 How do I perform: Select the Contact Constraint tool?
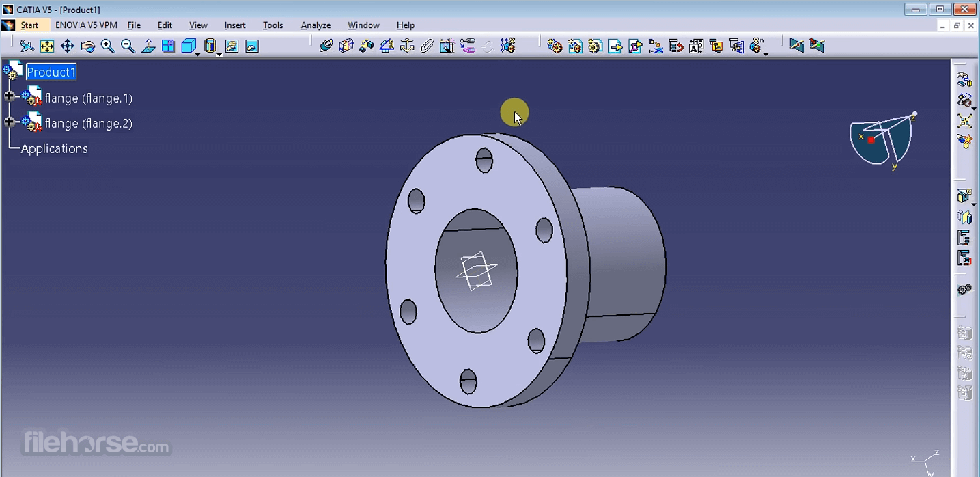tap(346, 46)
